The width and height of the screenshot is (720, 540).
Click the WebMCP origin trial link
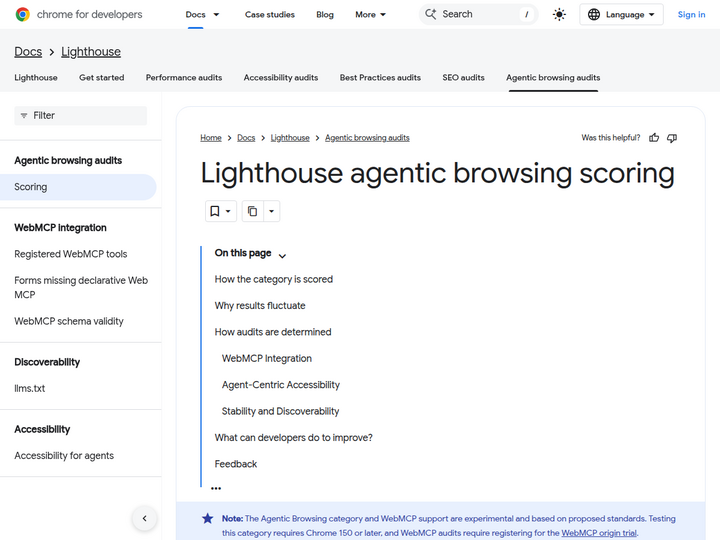pos(599,533)
